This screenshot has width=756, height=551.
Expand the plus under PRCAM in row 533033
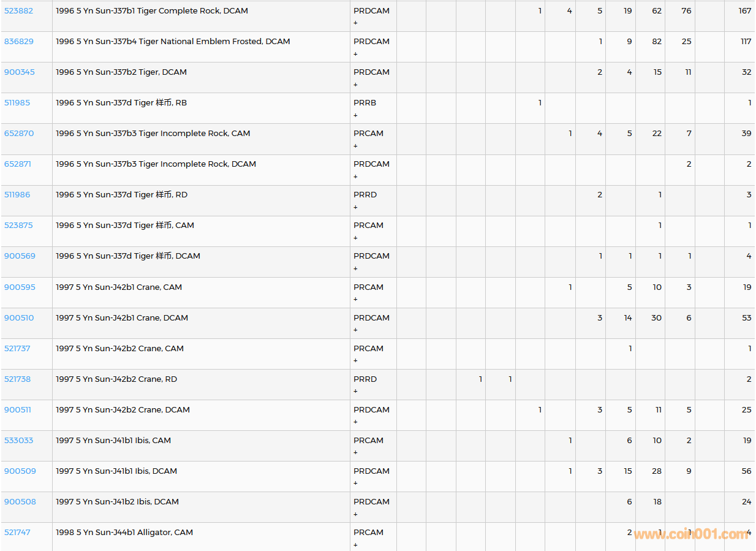point(355,453)
